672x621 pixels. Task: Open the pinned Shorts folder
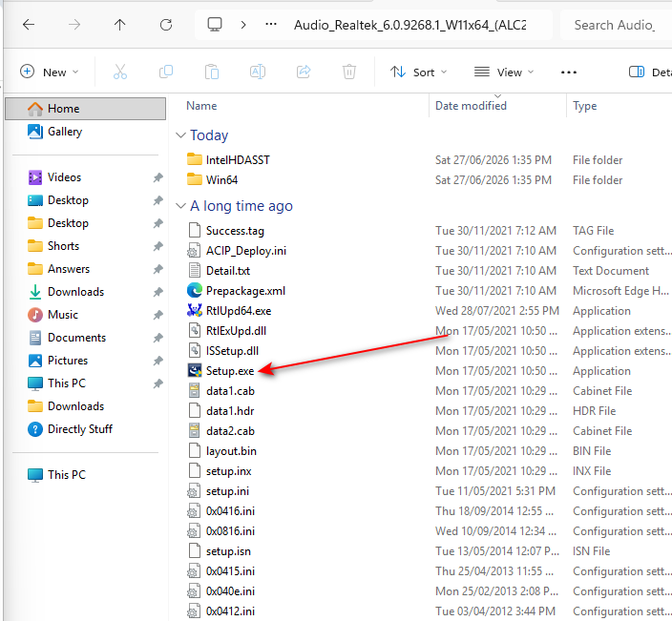63,246
